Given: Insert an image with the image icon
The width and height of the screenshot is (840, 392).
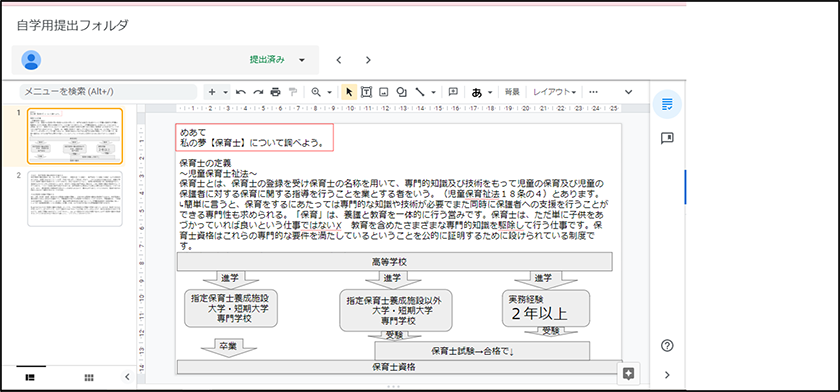Looking at the screenshot, I should 384,92.
